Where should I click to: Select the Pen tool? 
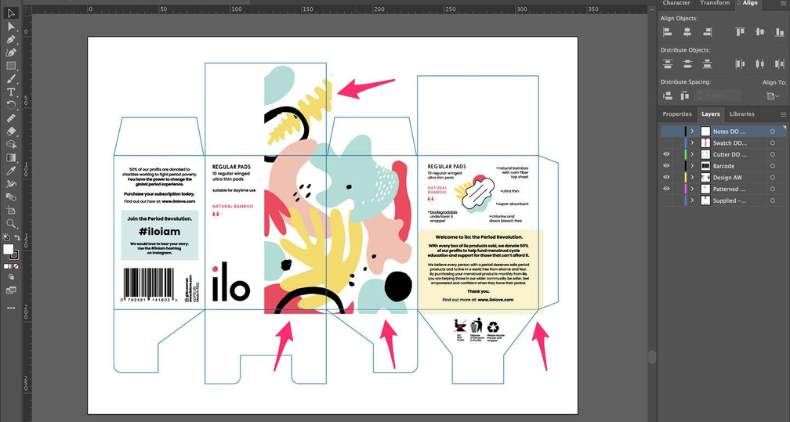point(11,39)
